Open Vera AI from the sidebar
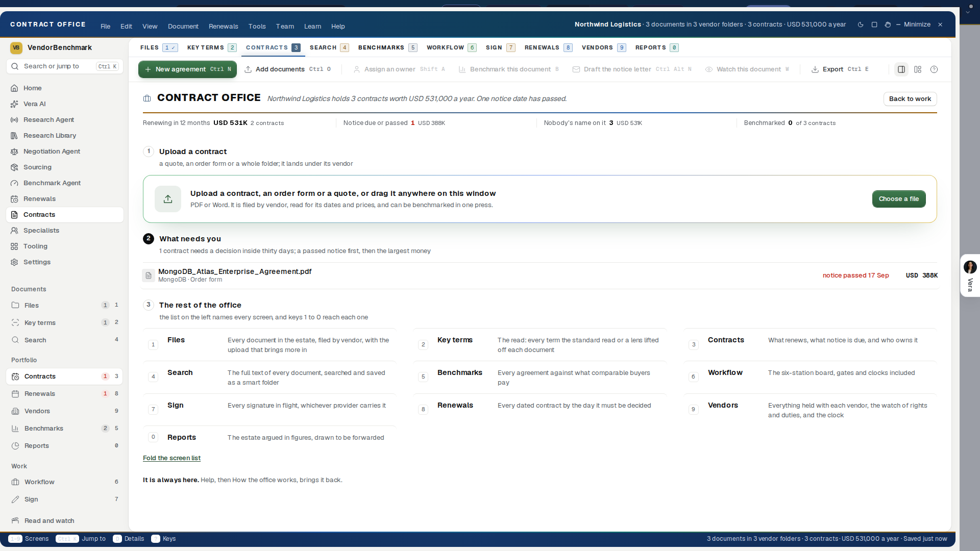Image resolution: width=980 pixels, height=551 pixels. coord(64,104)
